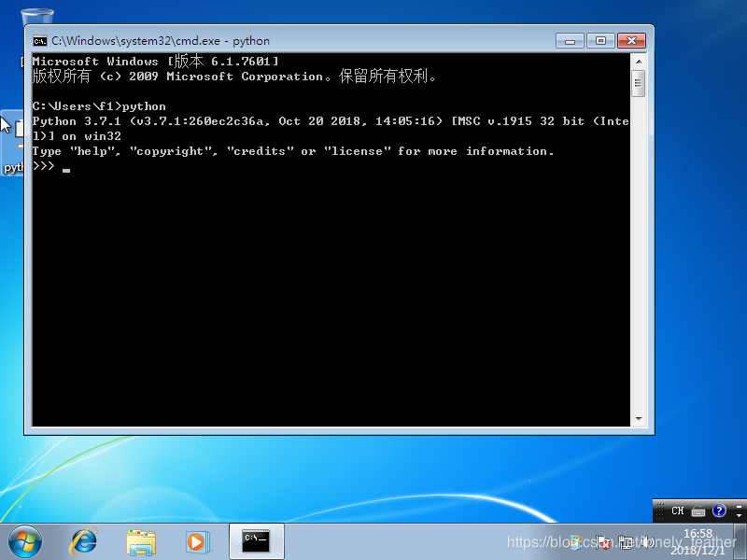The height and width of the screenshot is (560, 747).
Task: Click the Python >>> prompt line
Action: click(x=51, y=166)
